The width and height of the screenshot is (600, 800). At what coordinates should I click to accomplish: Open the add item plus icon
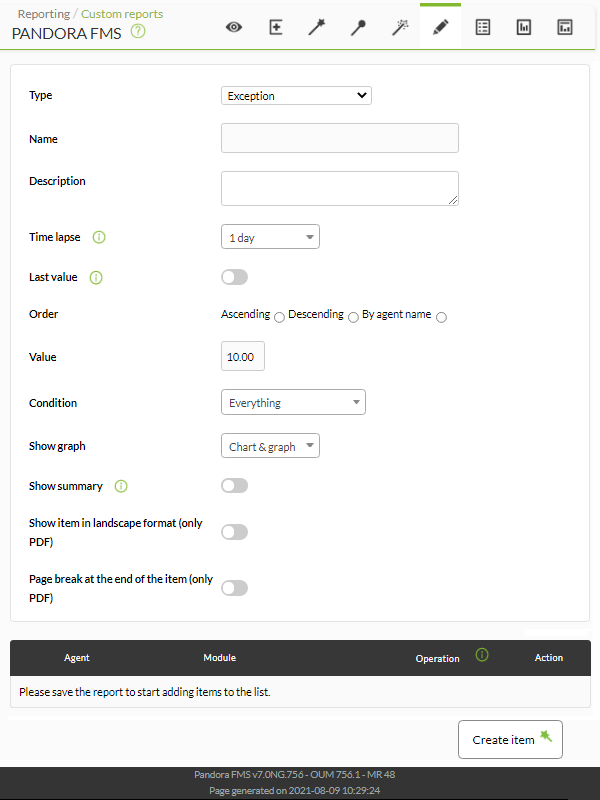[x=276, y=27]
